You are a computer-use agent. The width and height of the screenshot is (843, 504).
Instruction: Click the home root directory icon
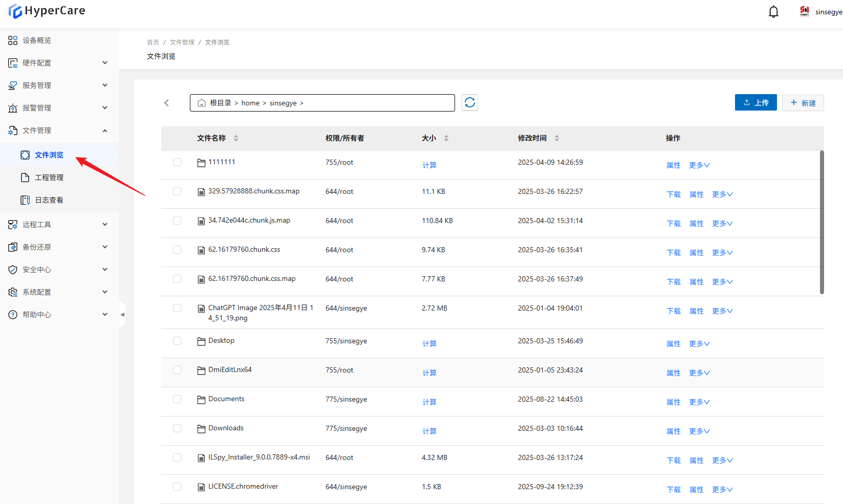point(202,103)
